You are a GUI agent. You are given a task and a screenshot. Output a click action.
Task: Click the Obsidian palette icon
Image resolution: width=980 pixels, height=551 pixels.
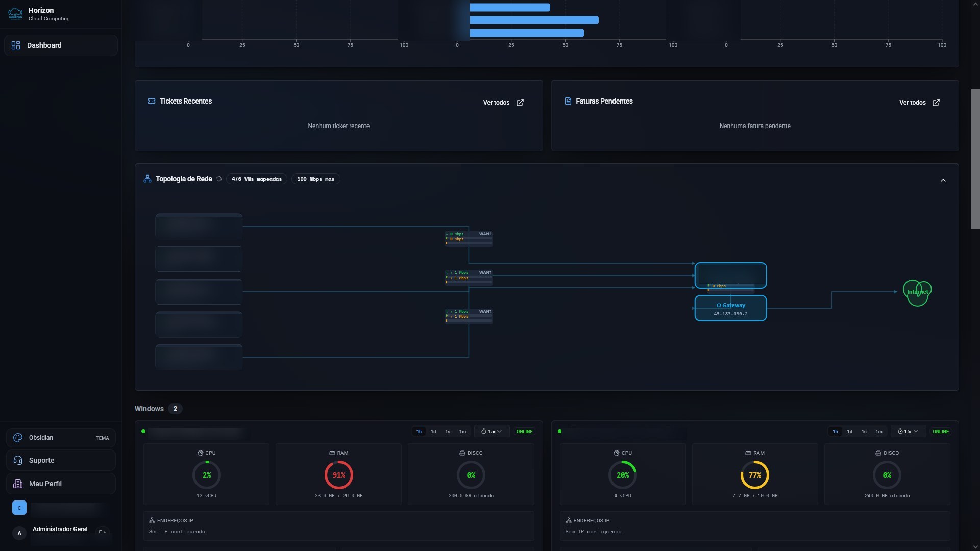[18, 438]
